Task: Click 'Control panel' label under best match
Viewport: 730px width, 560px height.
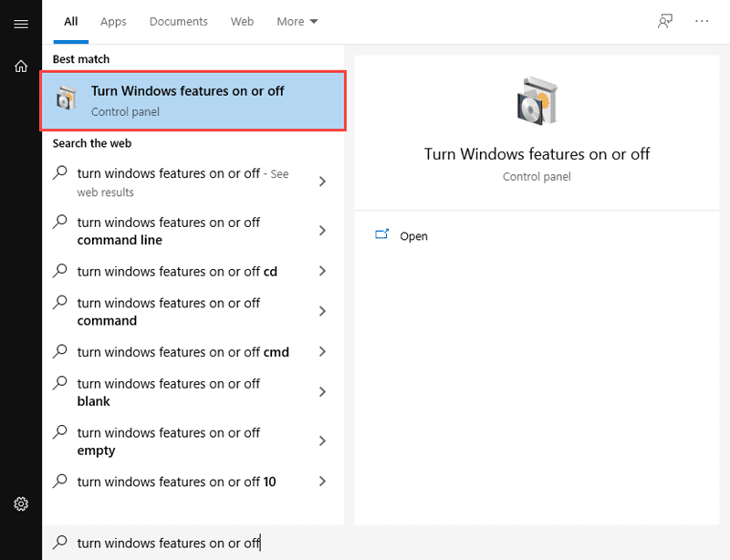Action: 125,111
